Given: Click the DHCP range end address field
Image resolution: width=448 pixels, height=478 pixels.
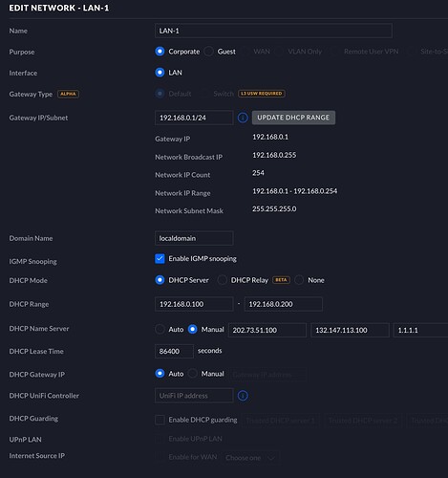Looking at the screenshot, I should pyautogui.click(x=284, y=304).
